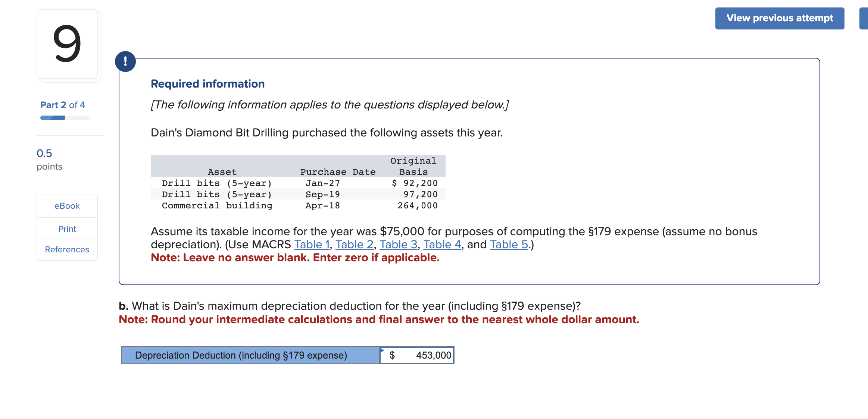Click the Required information heading
868x419 pixels.
[207, 84]
